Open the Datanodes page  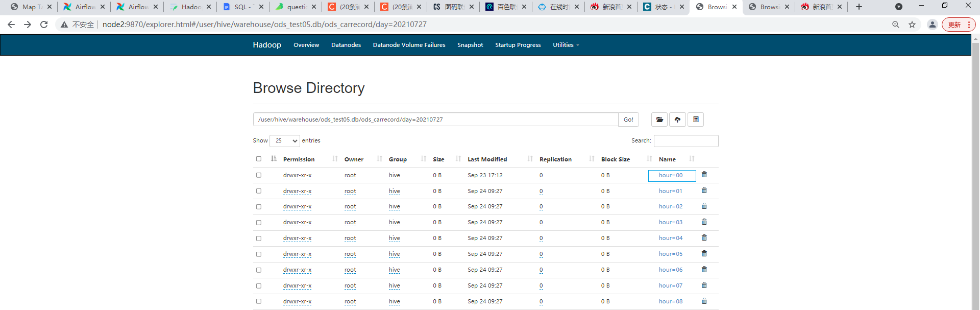(346, 45)
